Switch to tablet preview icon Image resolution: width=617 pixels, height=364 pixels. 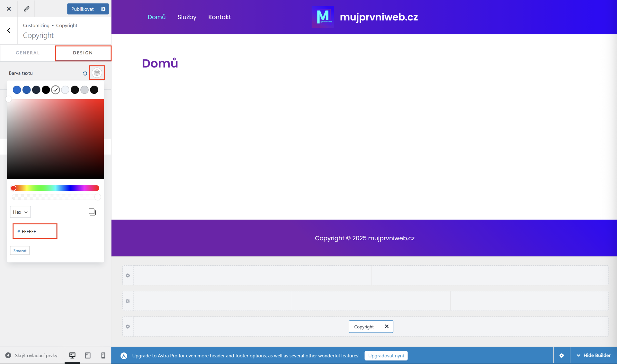coord(88,355)
